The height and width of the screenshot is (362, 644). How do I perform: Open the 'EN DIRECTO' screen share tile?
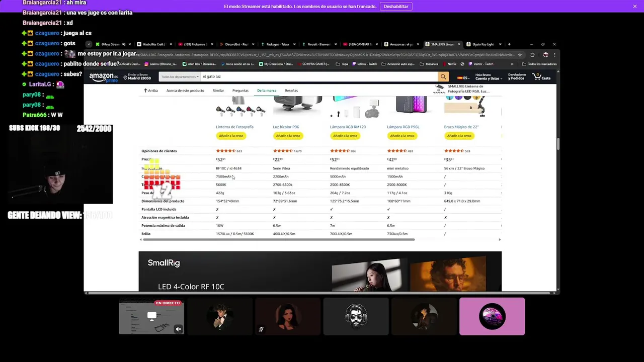[151, 316]
